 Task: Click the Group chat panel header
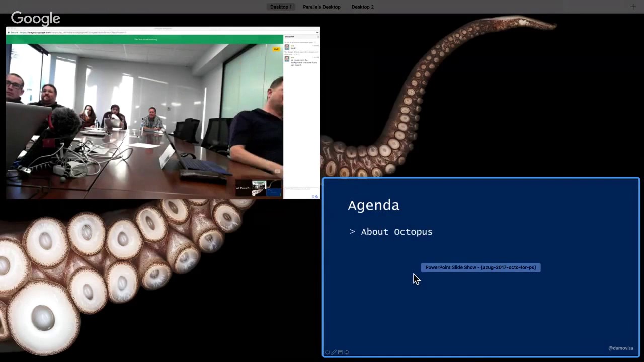click(301, 37)
